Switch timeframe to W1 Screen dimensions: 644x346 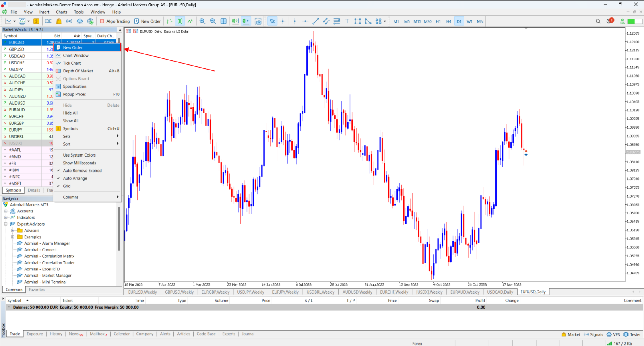[470, 21]
